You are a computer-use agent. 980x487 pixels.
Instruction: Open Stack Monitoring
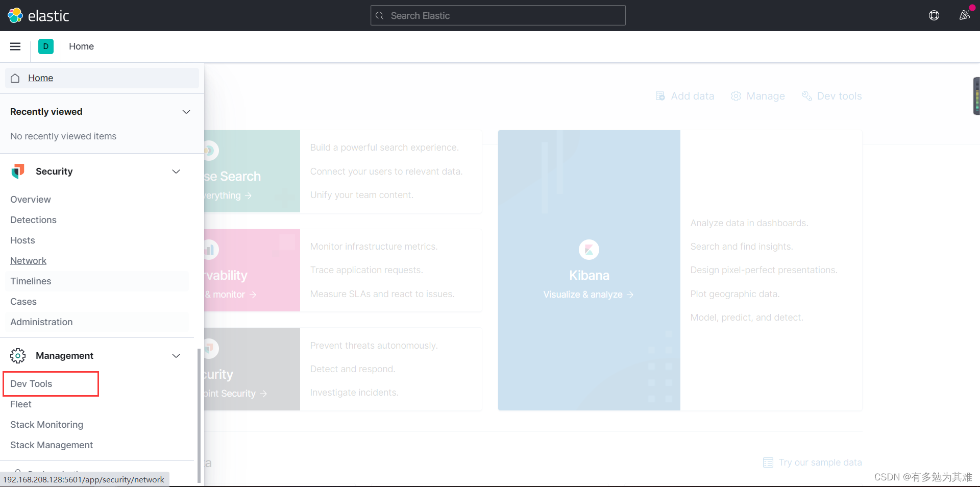tap(46, 425)
